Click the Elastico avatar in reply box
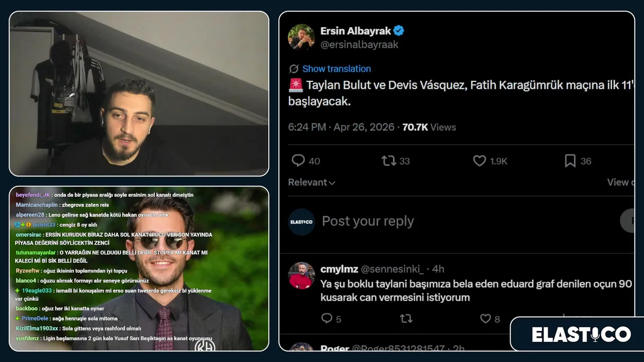This screenshot has width=644, height=362. click(x=301, y=222)
